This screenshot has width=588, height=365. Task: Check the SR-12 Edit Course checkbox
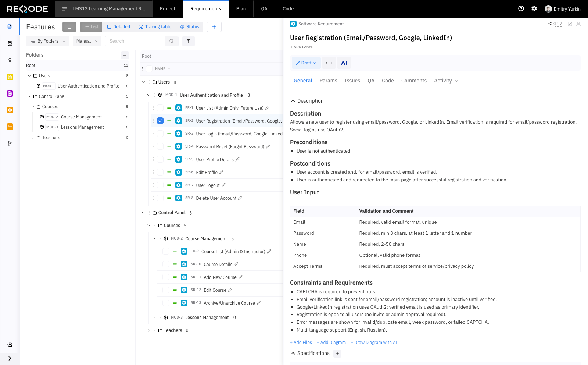166,290
